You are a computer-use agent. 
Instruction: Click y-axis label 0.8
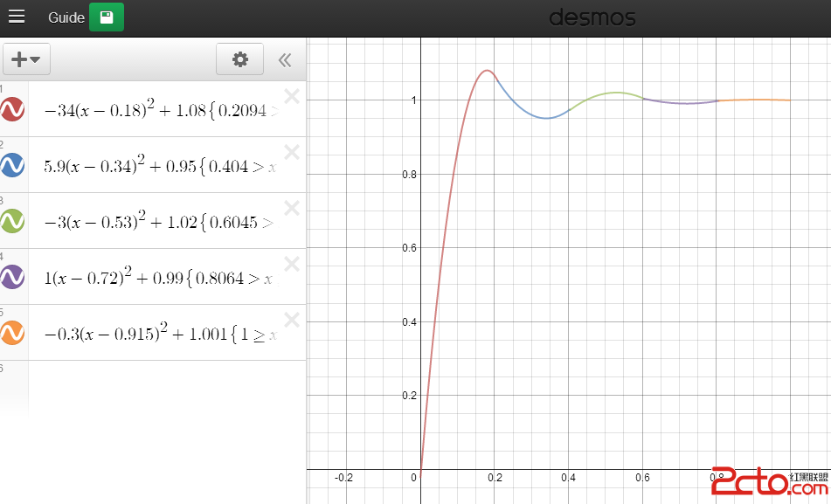tap(409, 175)
